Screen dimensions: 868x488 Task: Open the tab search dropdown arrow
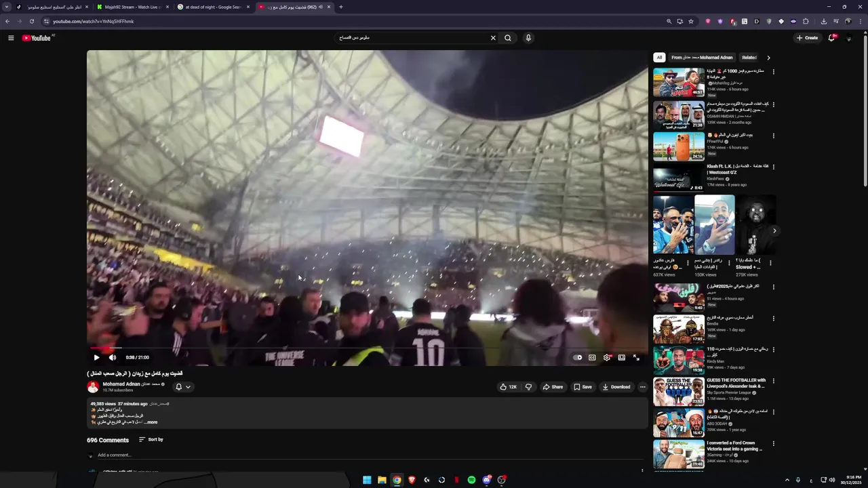click(6, 7)
